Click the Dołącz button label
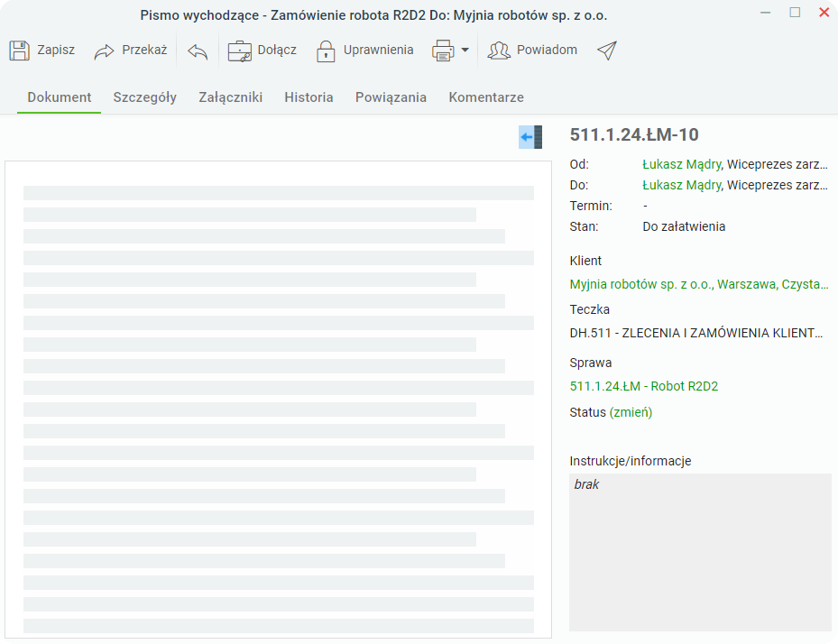Image resolution: width=838 pixels, height=644 pixels. pos(277,50)
